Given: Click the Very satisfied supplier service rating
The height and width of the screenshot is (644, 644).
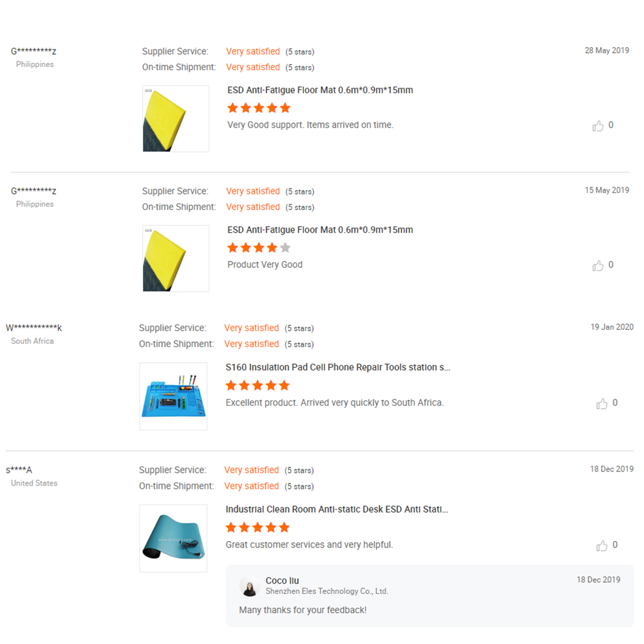Looking at the screenshot, I should coord(252,51).
